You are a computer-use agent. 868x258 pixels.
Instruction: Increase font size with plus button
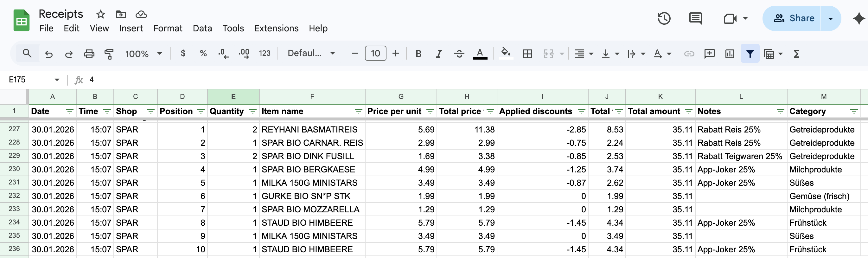point(396,54)
